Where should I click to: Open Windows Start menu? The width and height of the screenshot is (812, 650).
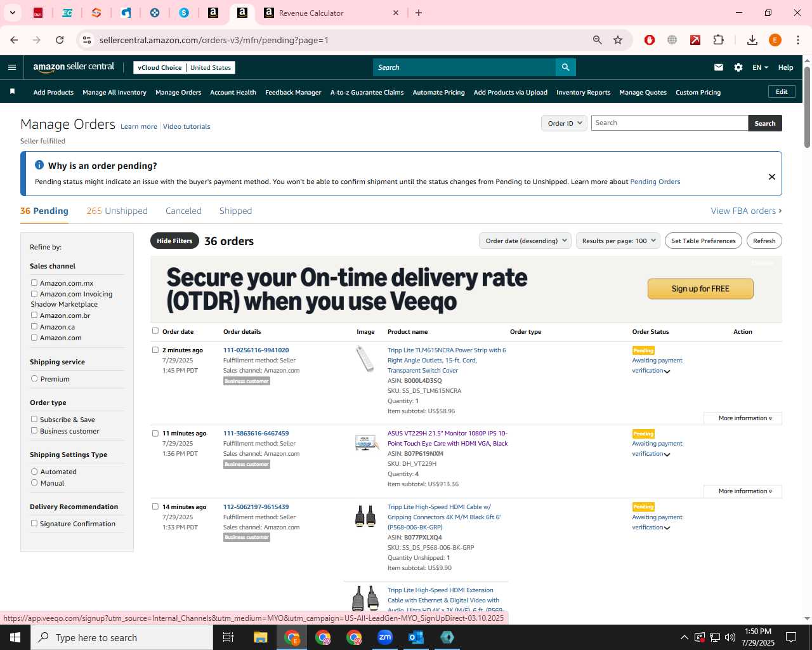coord(15,637)
